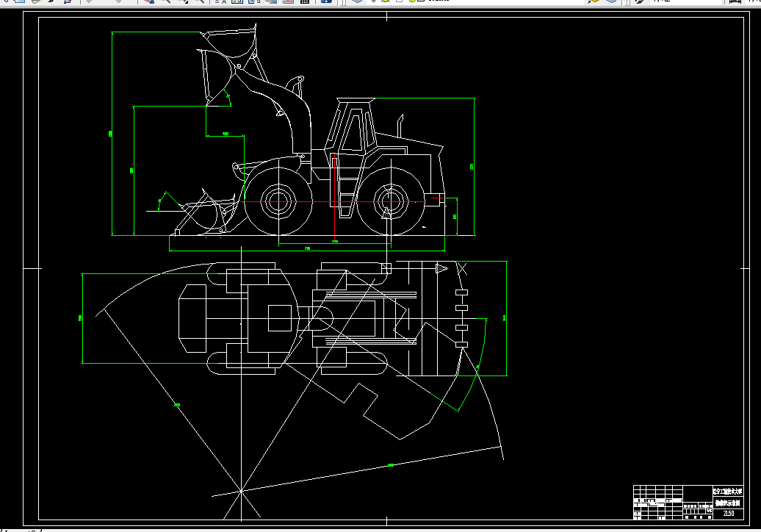
Task: Select the red wheelbase dimension text
Action: click(335, 241)
